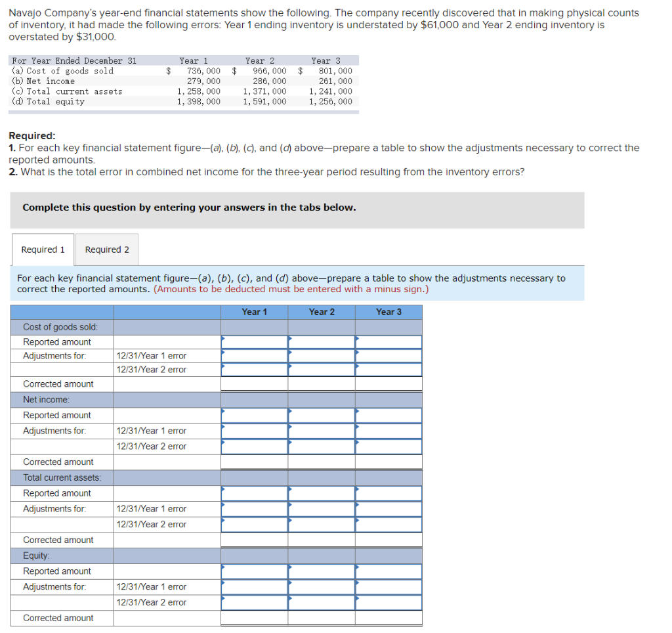672x633 pixels.
Task: Click the 286,000 Year 2 net income value
Action: pos(270,81)
